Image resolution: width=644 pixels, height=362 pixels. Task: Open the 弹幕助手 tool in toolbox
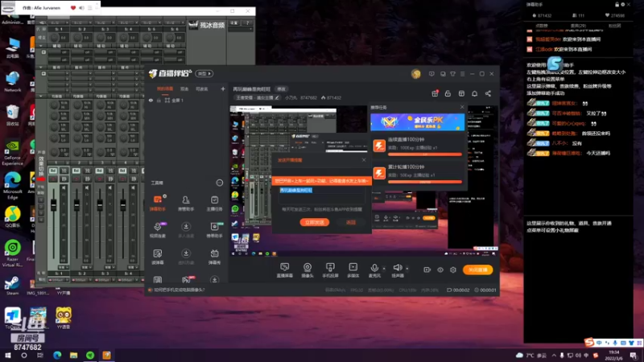tap(158, 203)
